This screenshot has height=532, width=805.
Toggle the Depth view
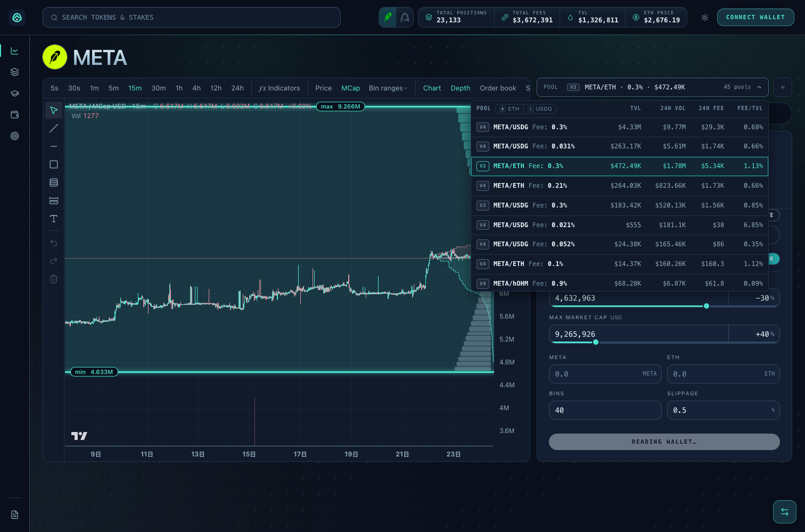[461, 88]
